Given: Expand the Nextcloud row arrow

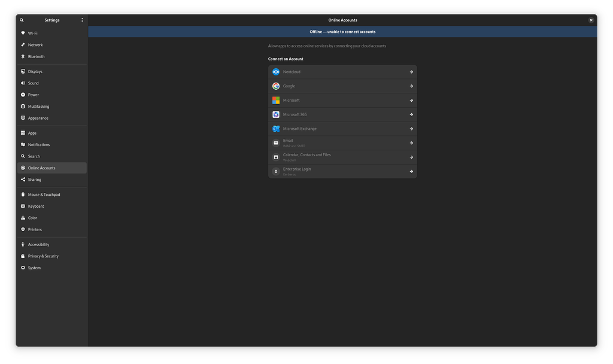Looking at the screenshot, I should 411,72.
